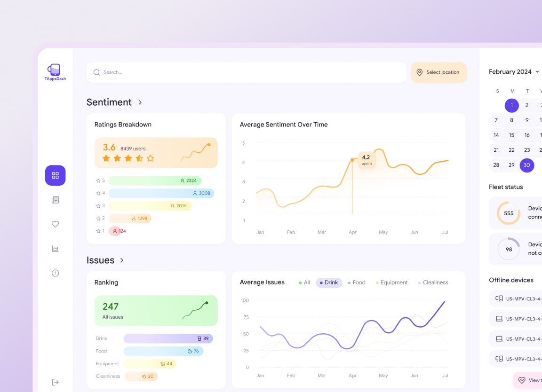This screenshot has width=542, height=392.
Task: Click the Offline devices heading
Action: click(x=511, y=280)
